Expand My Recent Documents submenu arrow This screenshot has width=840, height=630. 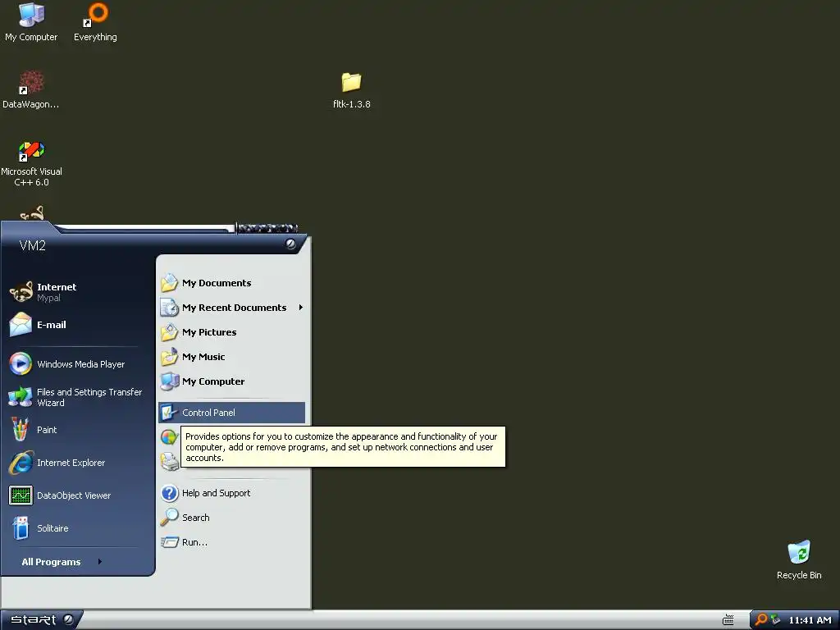(x=300, y=308)
